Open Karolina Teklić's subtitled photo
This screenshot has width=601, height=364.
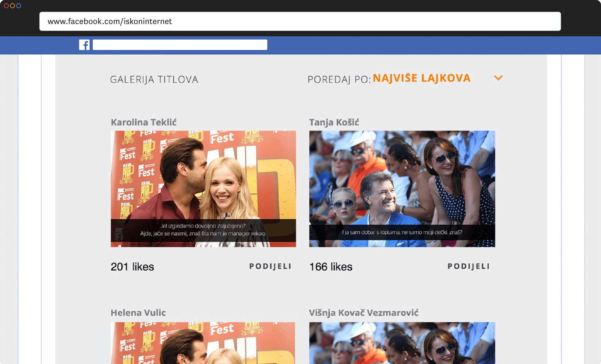click(x=203, y=189)
